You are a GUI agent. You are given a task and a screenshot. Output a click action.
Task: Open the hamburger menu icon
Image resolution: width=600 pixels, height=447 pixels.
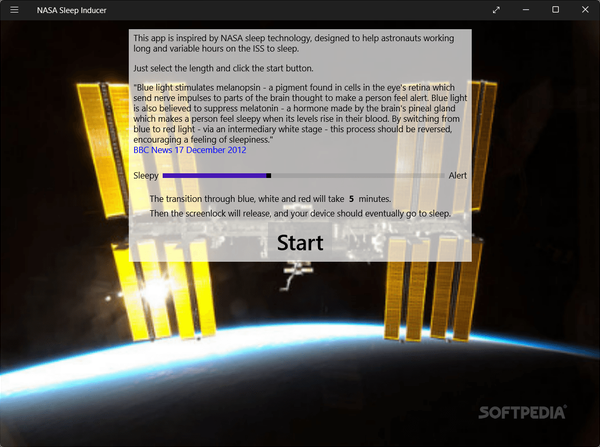point(14,10)
